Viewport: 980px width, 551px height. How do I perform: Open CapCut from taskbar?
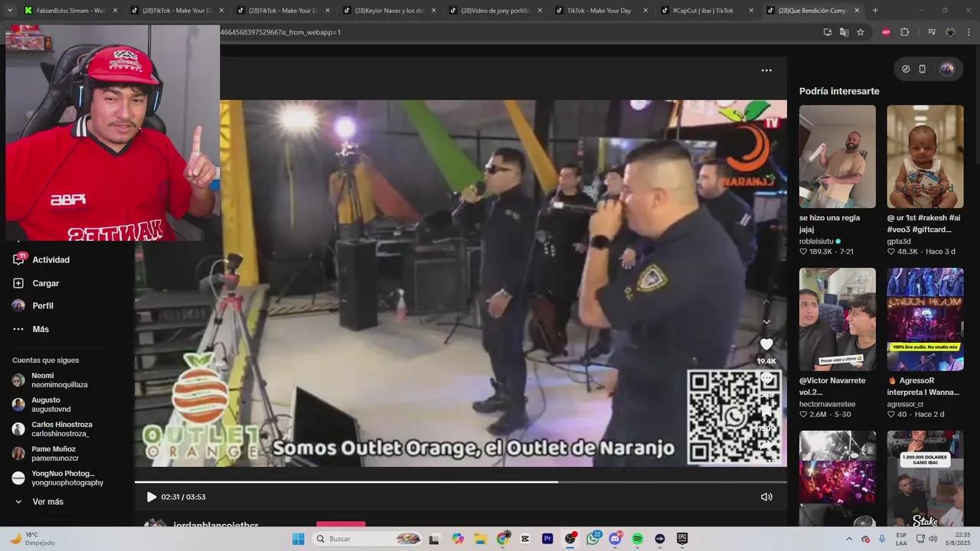[524, 539]
